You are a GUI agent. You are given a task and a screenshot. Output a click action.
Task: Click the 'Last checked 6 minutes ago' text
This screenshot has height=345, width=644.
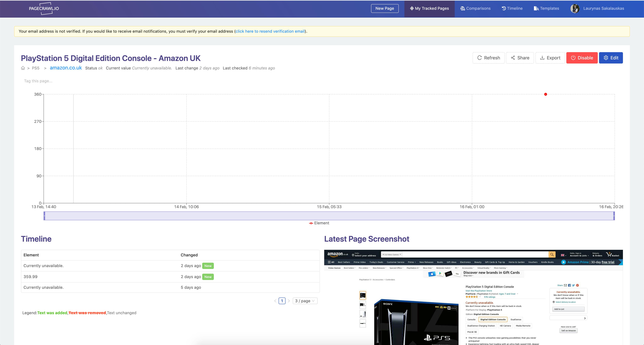(249, 68)
